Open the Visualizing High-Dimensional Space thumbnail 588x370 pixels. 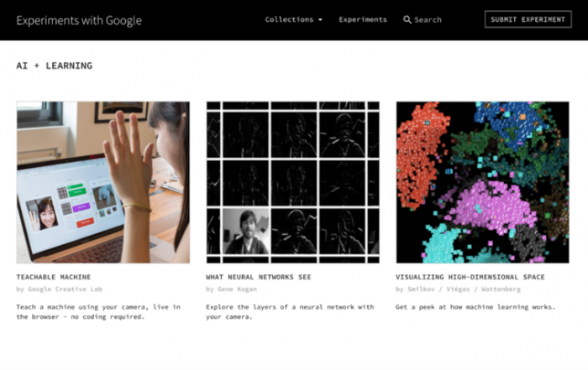483,182
